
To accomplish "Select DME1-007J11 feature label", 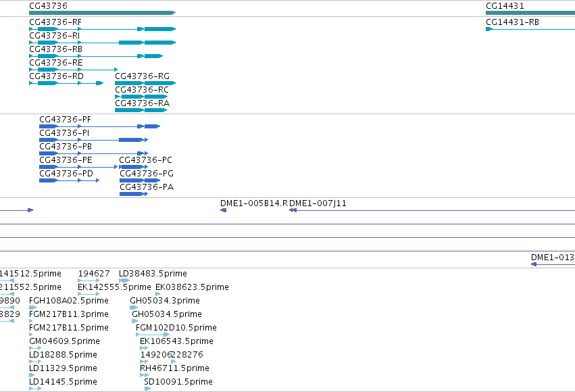I will point(318,203).
